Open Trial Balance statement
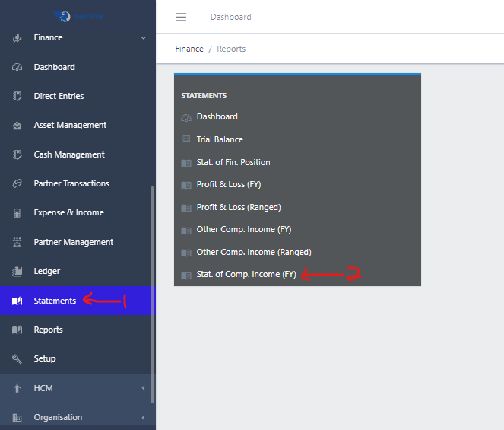 click(220, 139)
